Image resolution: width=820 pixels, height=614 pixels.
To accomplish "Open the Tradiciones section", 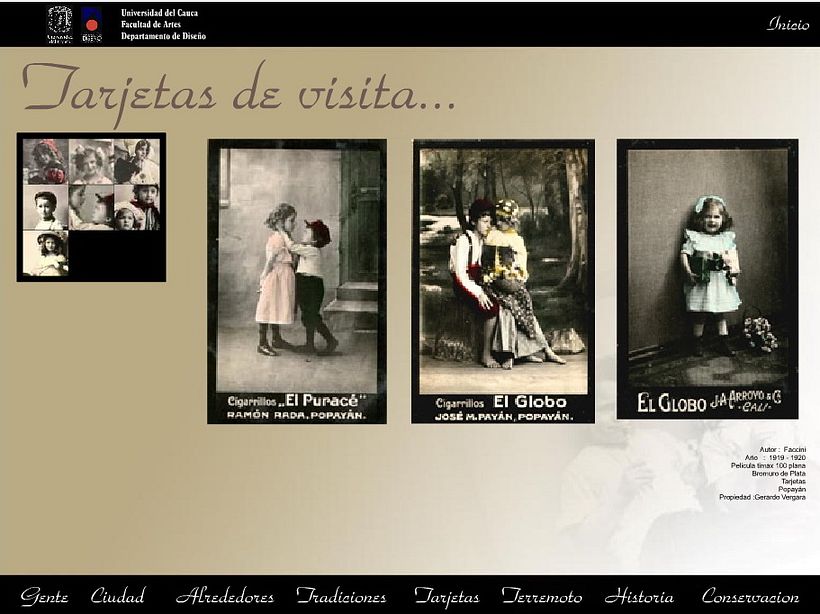I will (x=341, y=596).
